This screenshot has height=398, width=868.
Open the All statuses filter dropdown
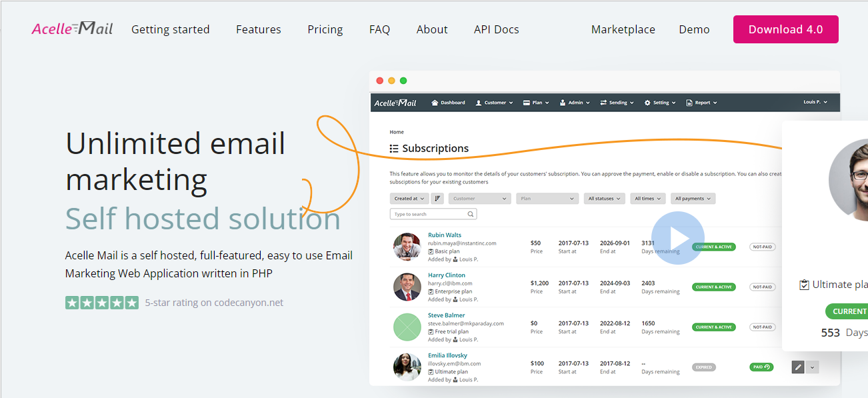[x=604, y=198]
